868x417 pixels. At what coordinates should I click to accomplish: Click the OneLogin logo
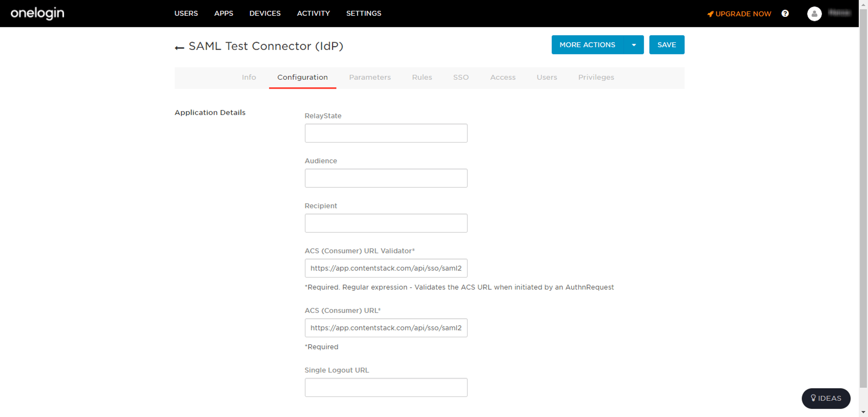(37, 14)
